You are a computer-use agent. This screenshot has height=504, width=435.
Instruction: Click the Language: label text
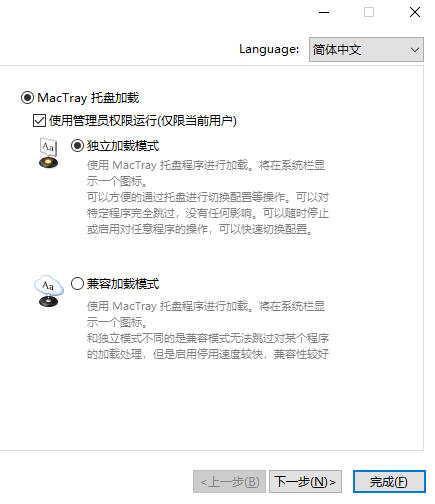(x=269, y=49)
